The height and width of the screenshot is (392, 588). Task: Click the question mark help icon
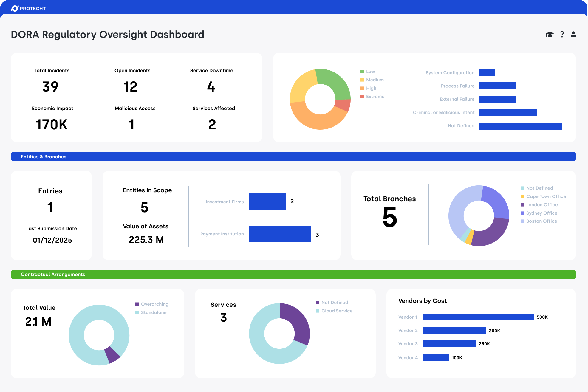click(562, 35)
